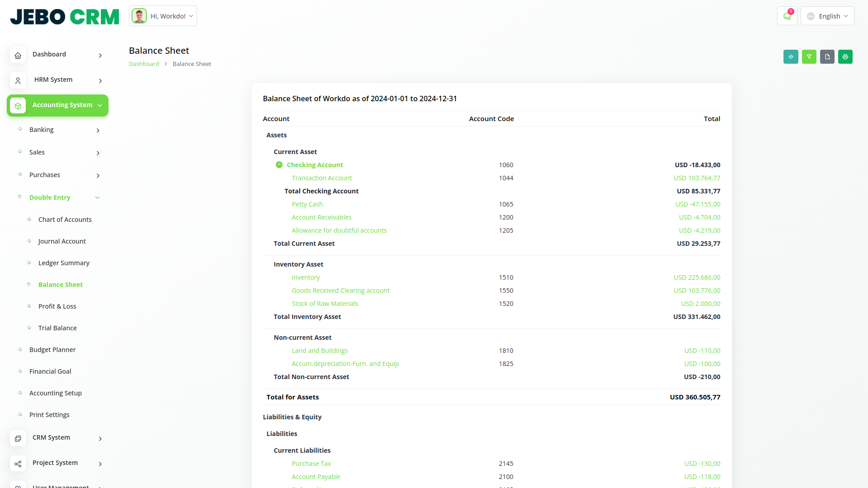The image size is (868, 488).
Task: Open Chart of Accounts
Action: [x=65, y=220]
